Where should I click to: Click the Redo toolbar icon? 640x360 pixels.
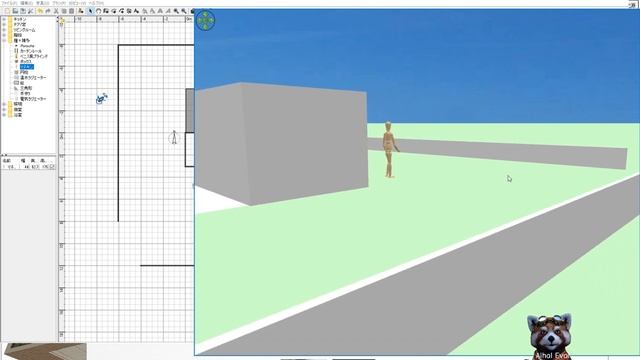pos(47,11)
